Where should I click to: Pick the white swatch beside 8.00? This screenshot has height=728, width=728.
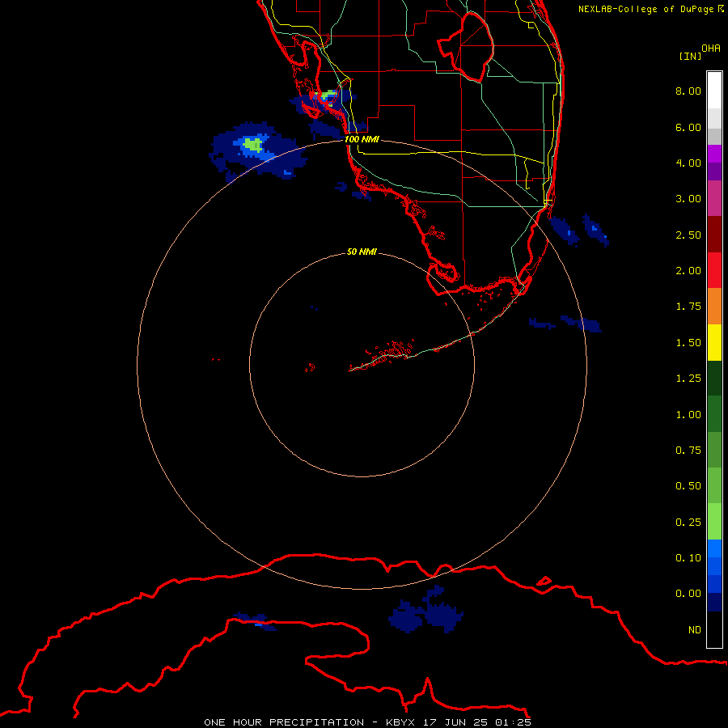point(714,91)
